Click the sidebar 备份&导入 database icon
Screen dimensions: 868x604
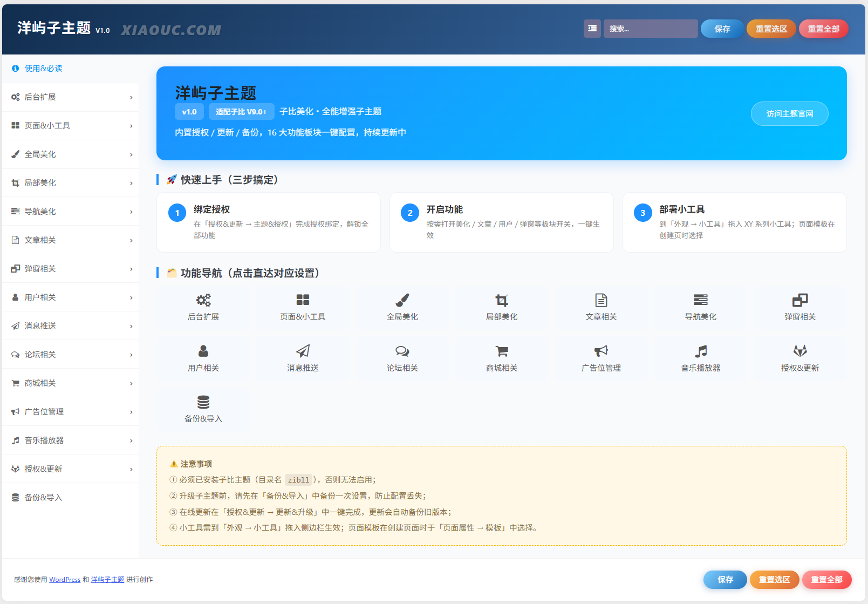click(16, 498)
